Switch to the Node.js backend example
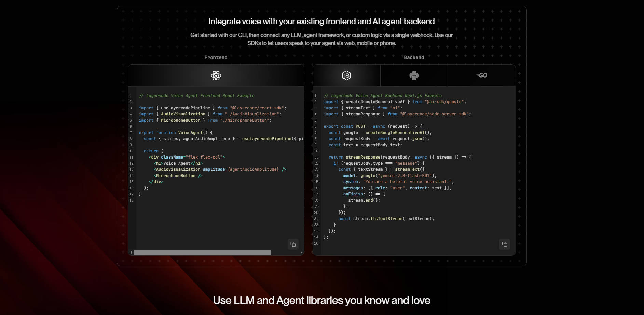644x315 pixels. click(346, 76)
